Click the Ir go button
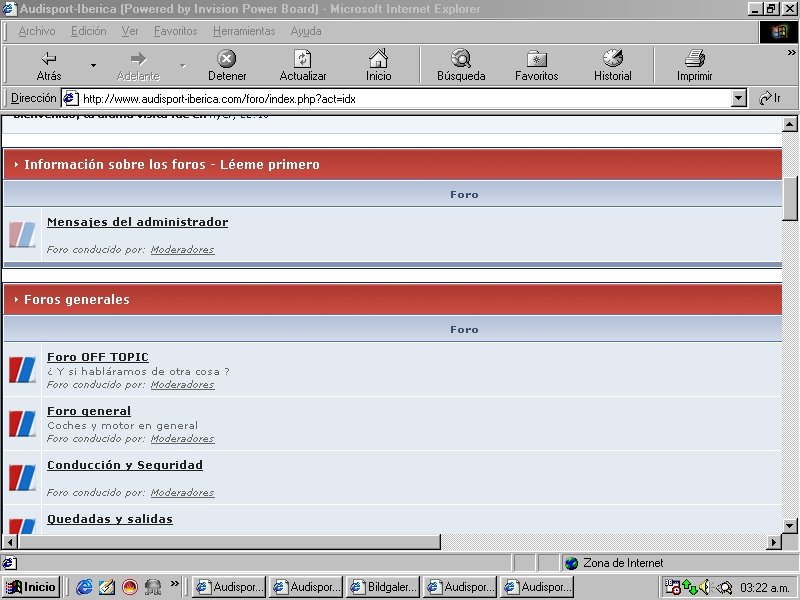This screenshot has height=600, width=800. [x=769, y=98]
